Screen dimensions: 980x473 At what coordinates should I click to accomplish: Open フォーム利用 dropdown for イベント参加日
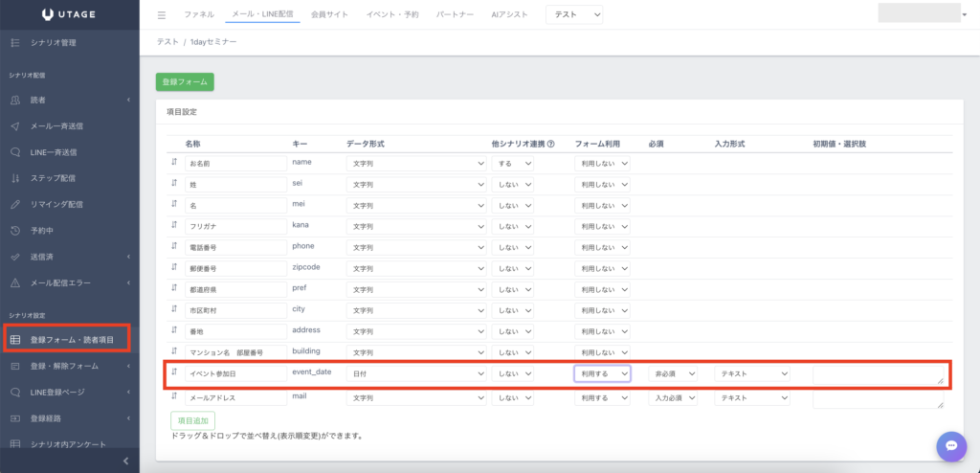pyautogui.click(x=602, y=373)
